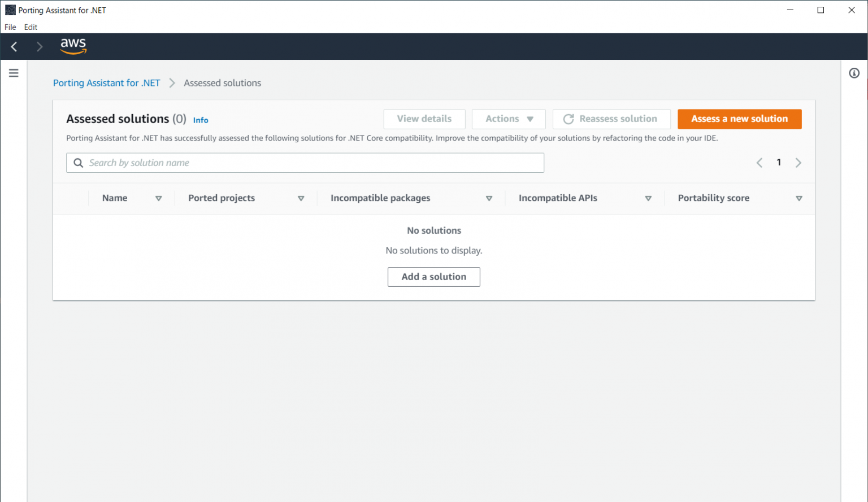Image resolution: width=868 pixels, height=502 pixels.
Task: Open the Edit menu
Action: point(31,27)
